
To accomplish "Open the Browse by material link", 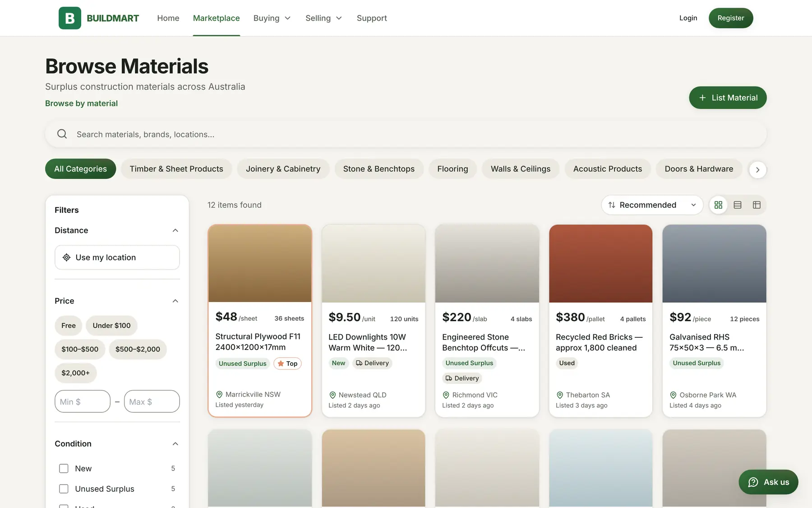I will (81, 103).
